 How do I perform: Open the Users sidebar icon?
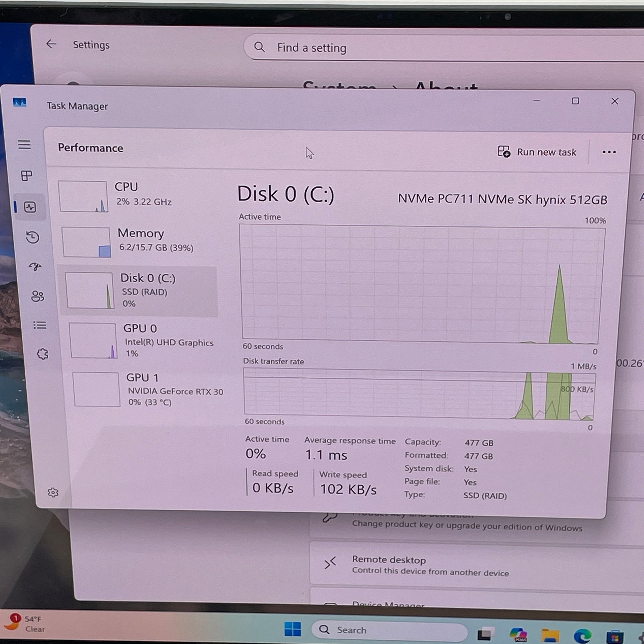click(x=37, y=296)
